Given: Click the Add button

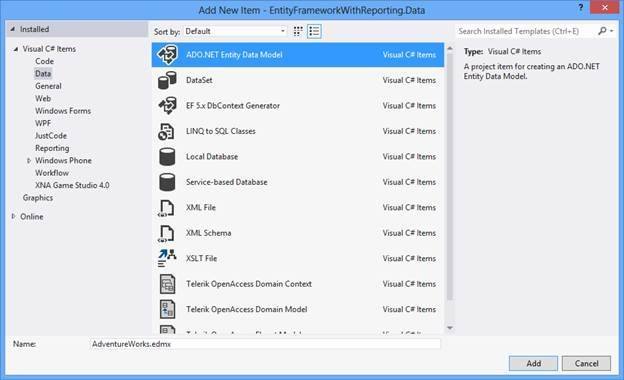Looking at the screenshot, I should pos(533,363).
